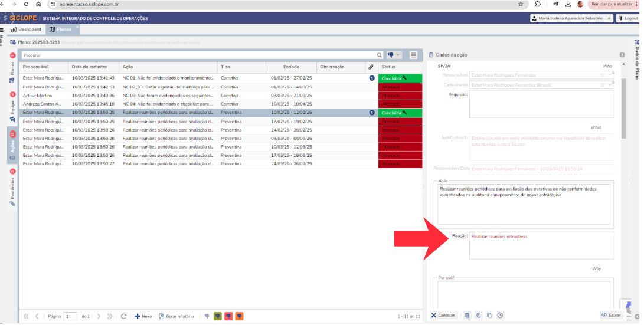Go to the last page with double-arrow icon
Viewport: 644px width, 325px height.
tap(110, 316)
